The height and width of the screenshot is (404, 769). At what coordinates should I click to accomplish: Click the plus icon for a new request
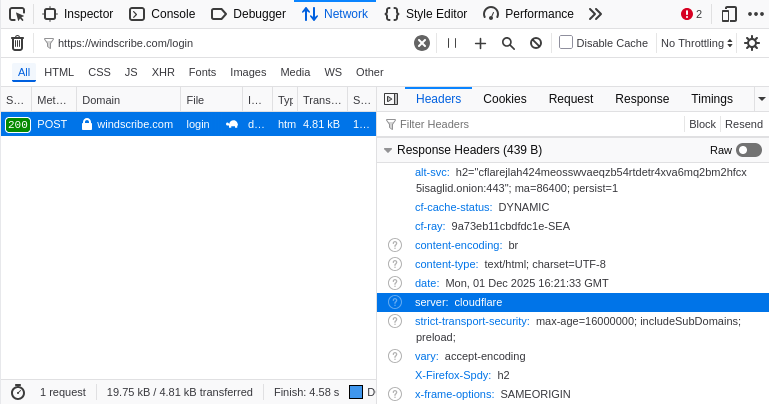pos(480,43)
